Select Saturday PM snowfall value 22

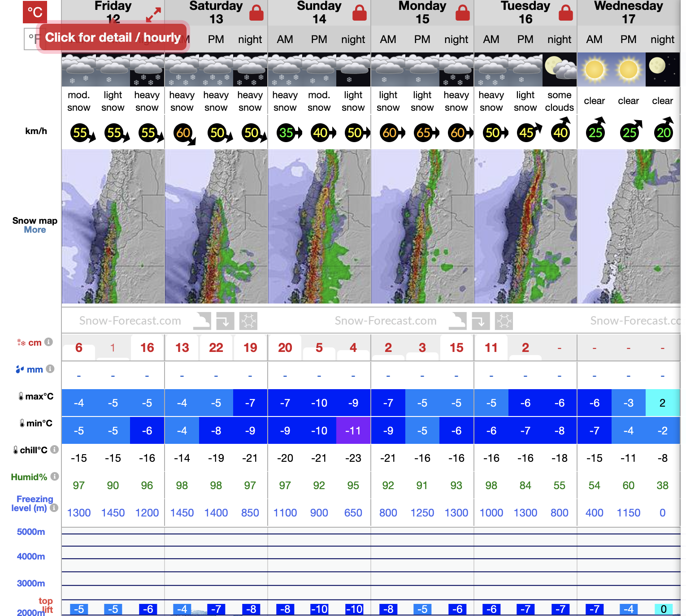point(216,347)
